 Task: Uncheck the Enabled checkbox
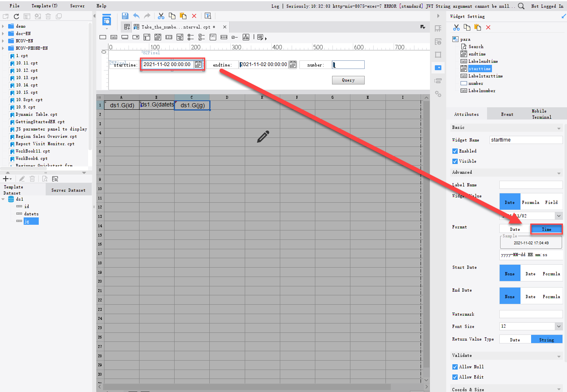coord(455,151)
